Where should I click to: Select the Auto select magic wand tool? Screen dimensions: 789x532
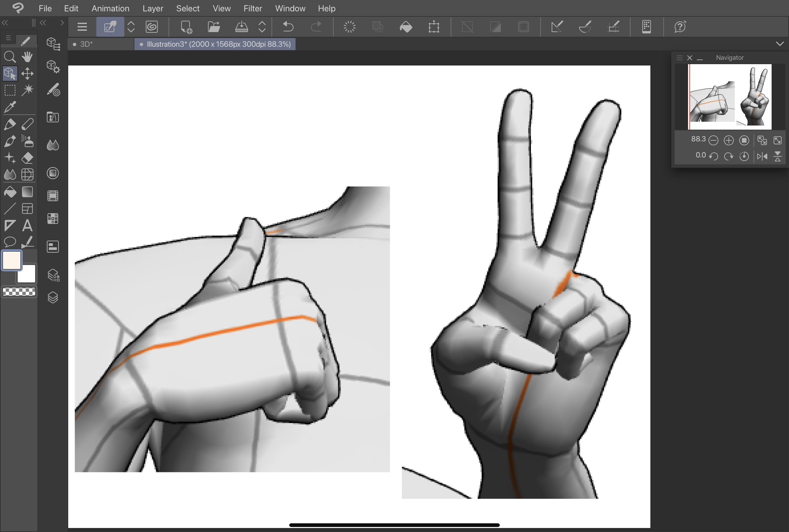click(x=27, y=90)
